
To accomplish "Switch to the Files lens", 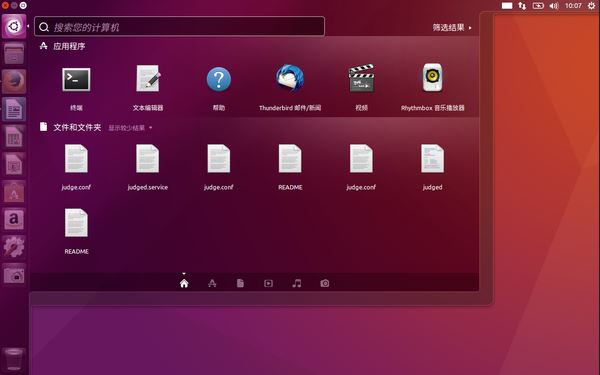I will (x=240, y=283).
